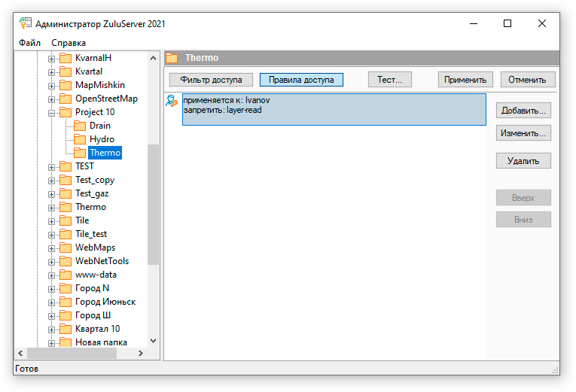
Task: Expand the MapMishkin tree node
Action: [52, 85]
